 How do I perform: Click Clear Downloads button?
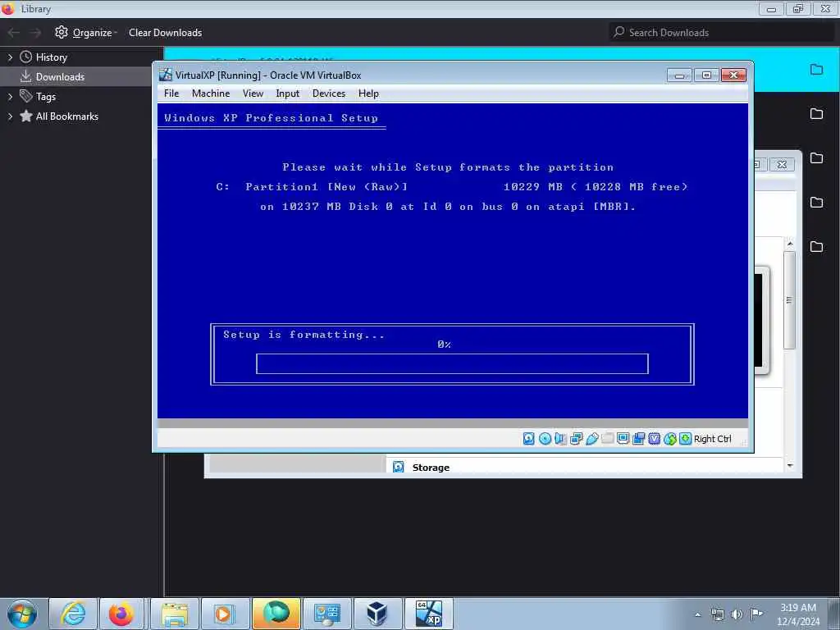coord(165,33)
